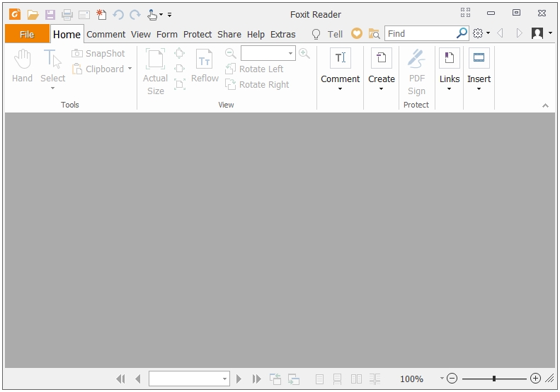Click the Fit Page icon
The image size is (560, 392).
[x=180, y=54]
